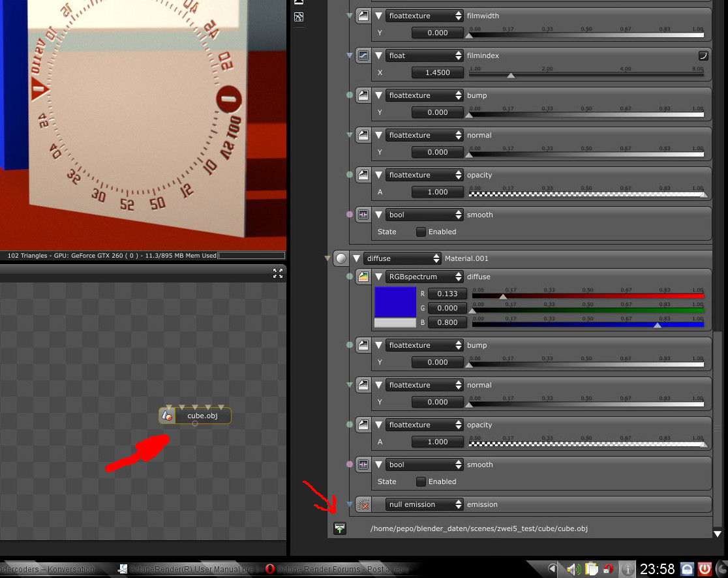Viewport: 728px width, 578px height.
Task: Open the diffuse material type dropdown
Action: pos(402,258)
